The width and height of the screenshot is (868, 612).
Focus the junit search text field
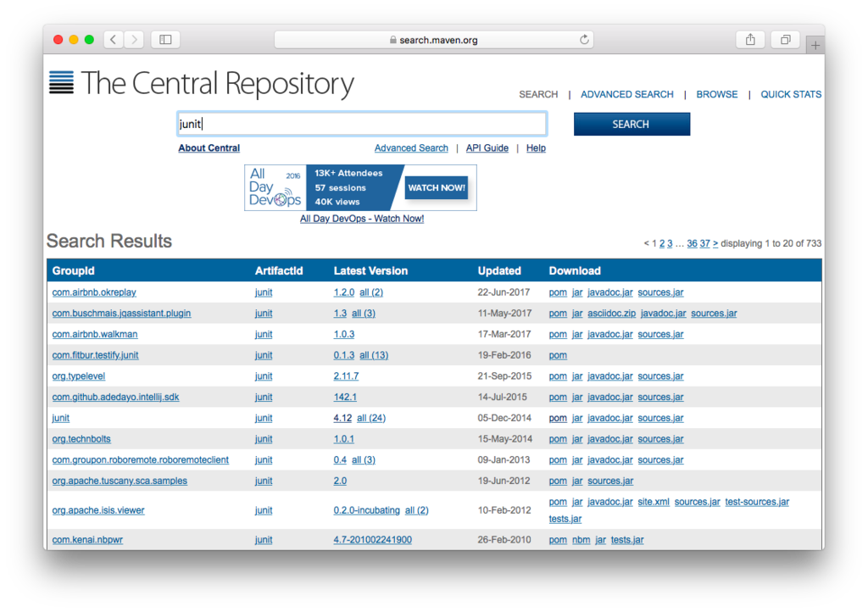[362, 124]
